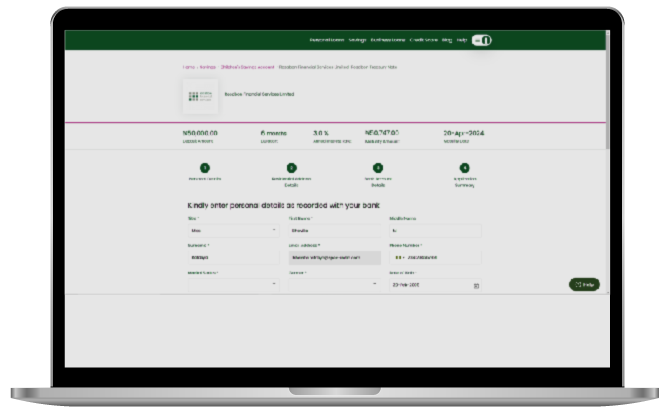
Task: Click the step 1 circle in progress tracker
Action: tap(204, 168)
